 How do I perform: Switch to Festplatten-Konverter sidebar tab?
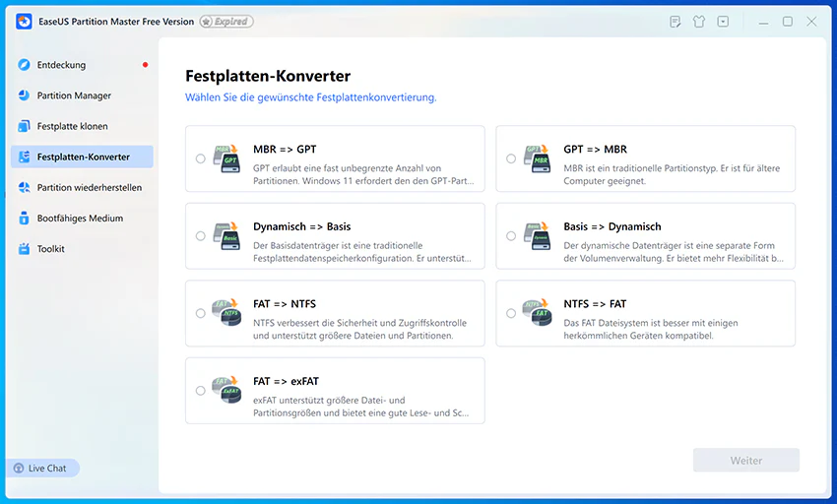point(82,157)
